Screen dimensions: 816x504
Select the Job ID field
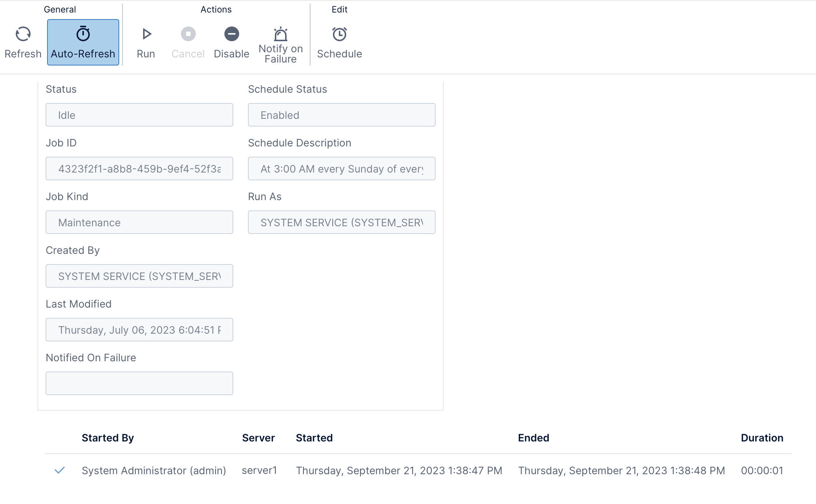[x=139, y=169]
